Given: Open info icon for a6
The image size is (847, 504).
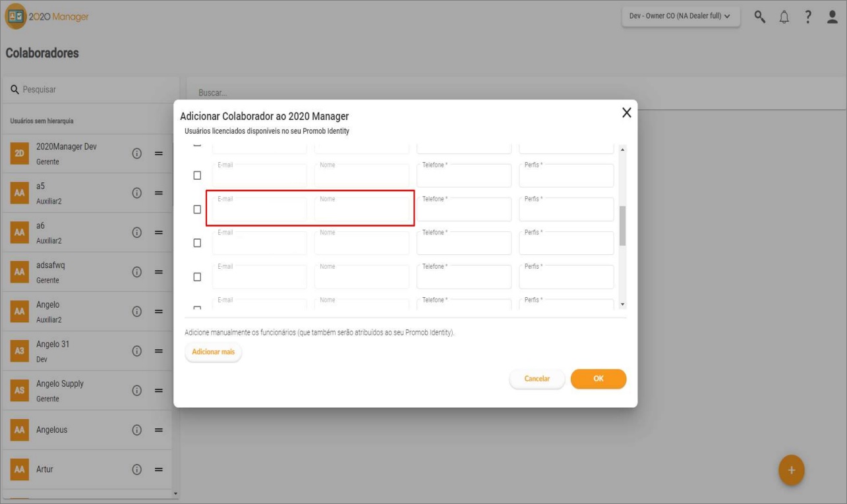Looking at the screenshot, I should coord(137,233).
